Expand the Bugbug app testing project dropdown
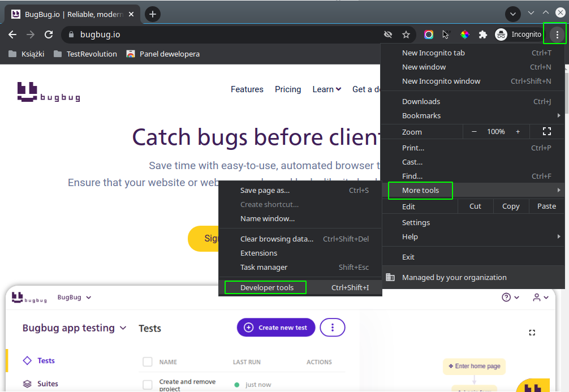569x392 pixels. point(75,328)
